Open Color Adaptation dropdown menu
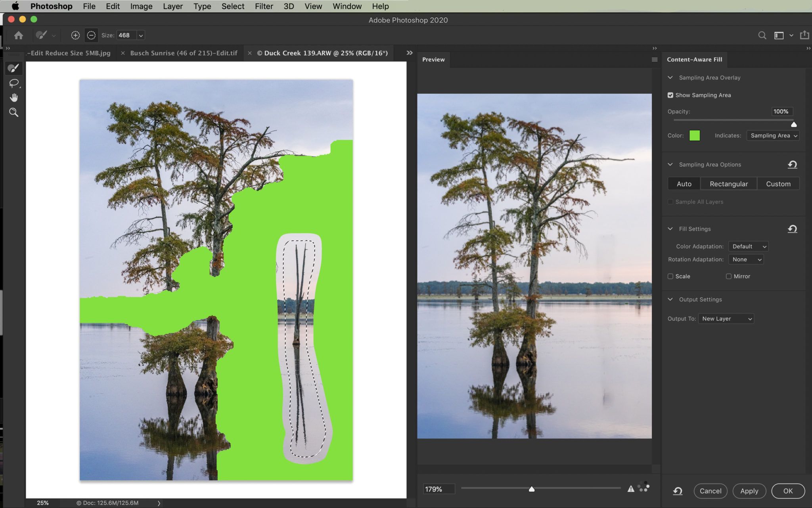The height and width of the screenshot is (508, 812). pos(749,246)
